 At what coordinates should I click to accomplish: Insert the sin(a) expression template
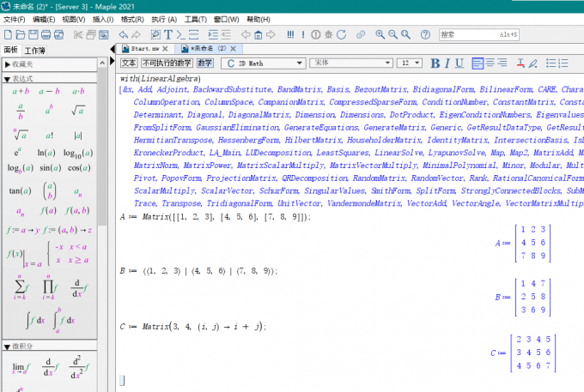coord(51,168)
